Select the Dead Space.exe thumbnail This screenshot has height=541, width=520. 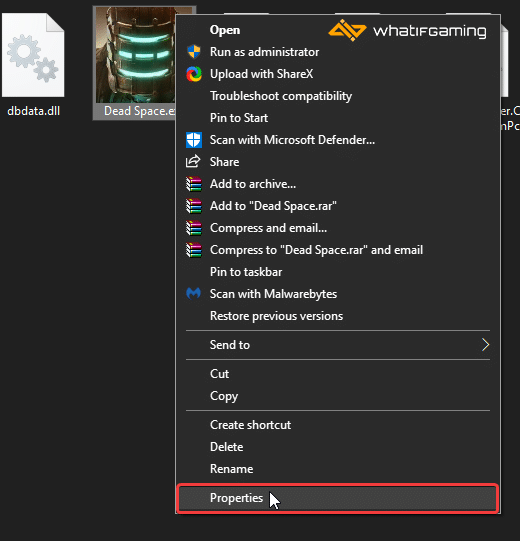tap(136, 55)
